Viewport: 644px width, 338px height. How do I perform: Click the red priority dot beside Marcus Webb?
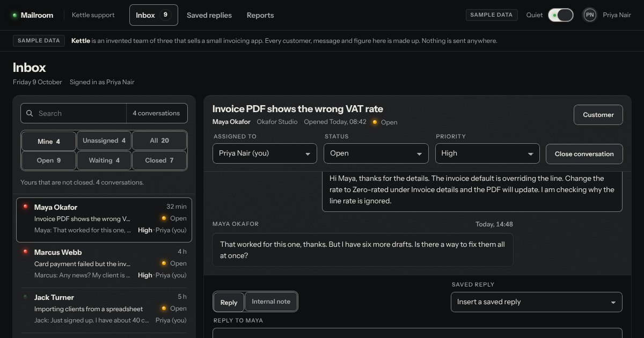click(25, 252)
